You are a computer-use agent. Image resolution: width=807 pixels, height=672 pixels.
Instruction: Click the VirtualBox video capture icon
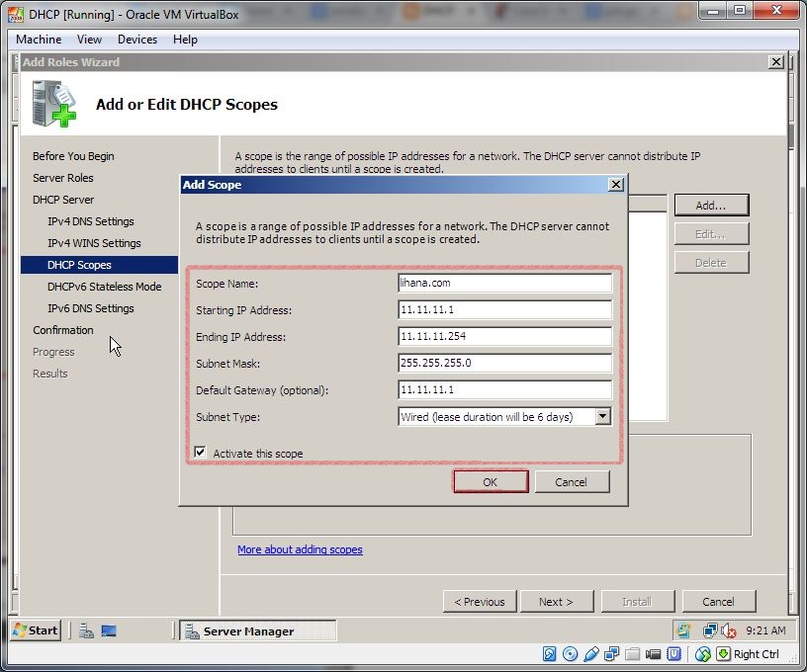coord(654,654)
